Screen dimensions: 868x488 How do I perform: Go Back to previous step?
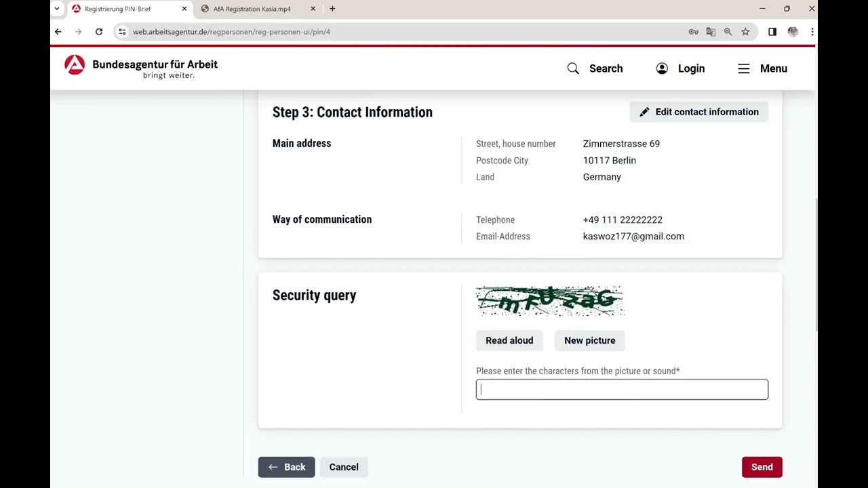click(x=286, y=467)
